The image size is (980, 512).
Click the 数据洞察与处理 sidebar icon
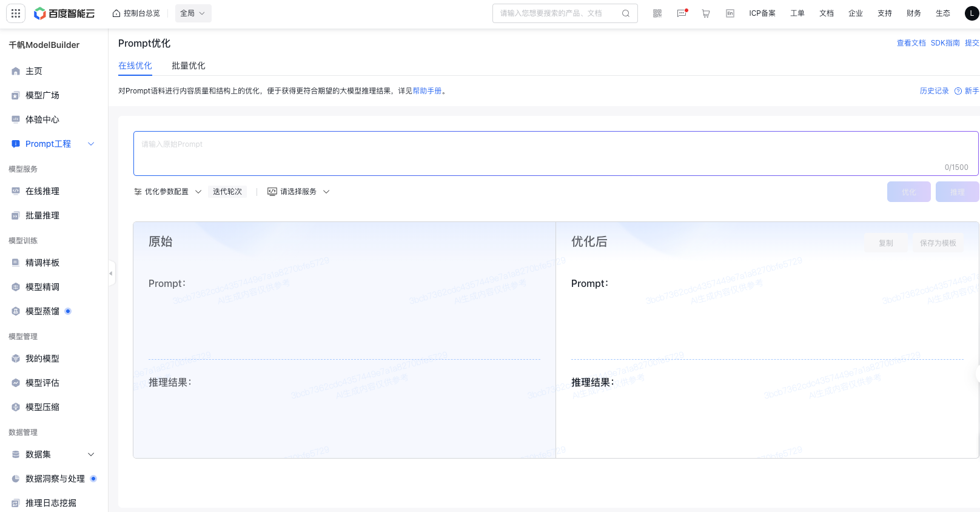pyautogui.click(x=16, y=479)
